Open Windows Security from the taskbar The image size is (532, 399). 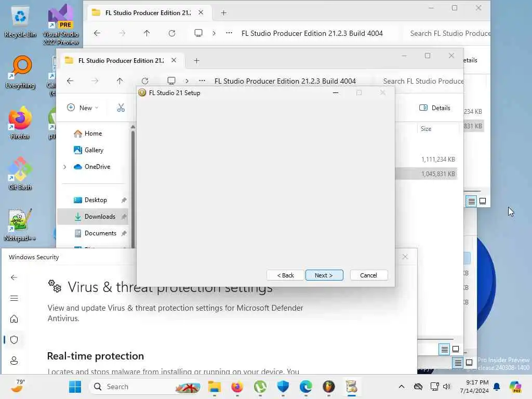pyautogui.click(x=283, y=387)
